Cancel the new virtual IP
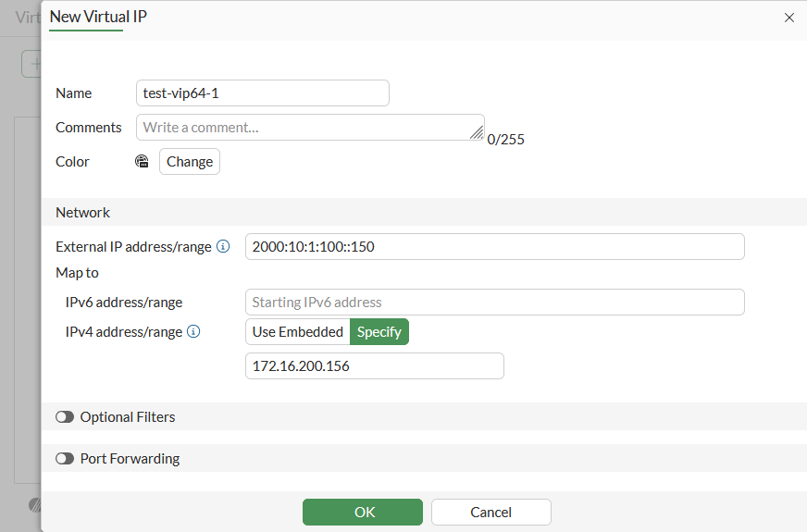This screenshot has height=532, width=807. click(x=490, y=512)
